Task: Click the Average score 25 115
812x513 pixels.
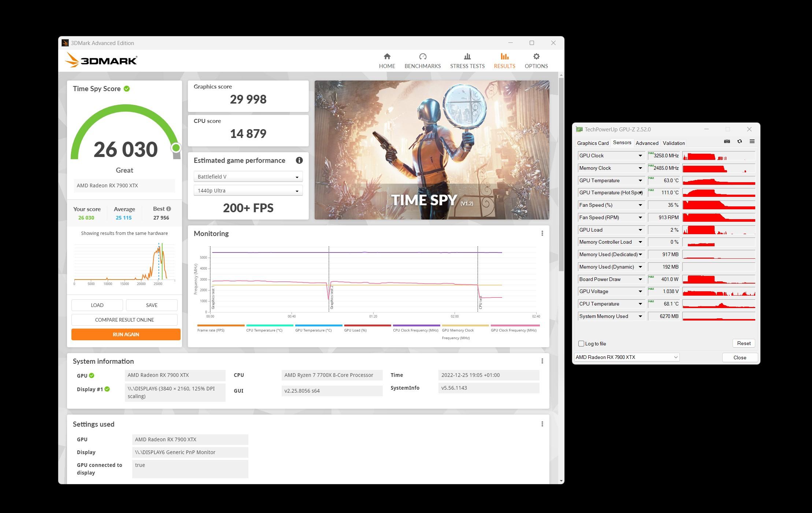Action: 124,218
